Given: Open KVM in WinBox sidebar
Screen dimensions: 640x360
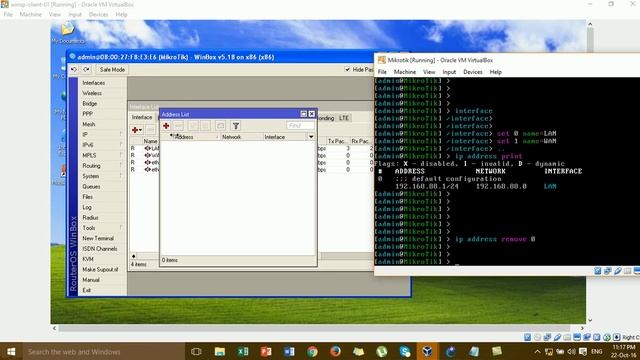Looking at the screenshot, I should pos(88,259).
